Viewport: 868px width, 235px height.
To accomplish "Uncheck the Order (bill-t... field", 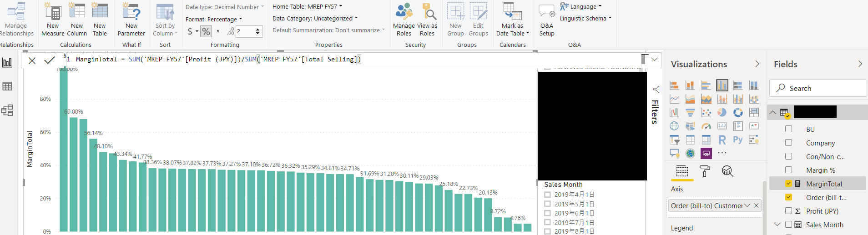I will 788,197.
